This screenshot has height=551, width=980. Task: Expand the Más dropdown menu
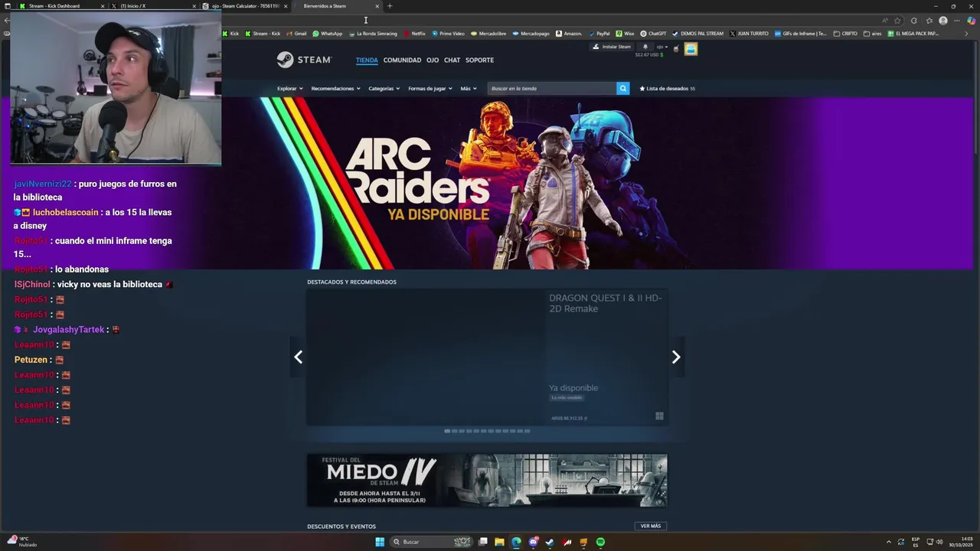pos(469,88)
